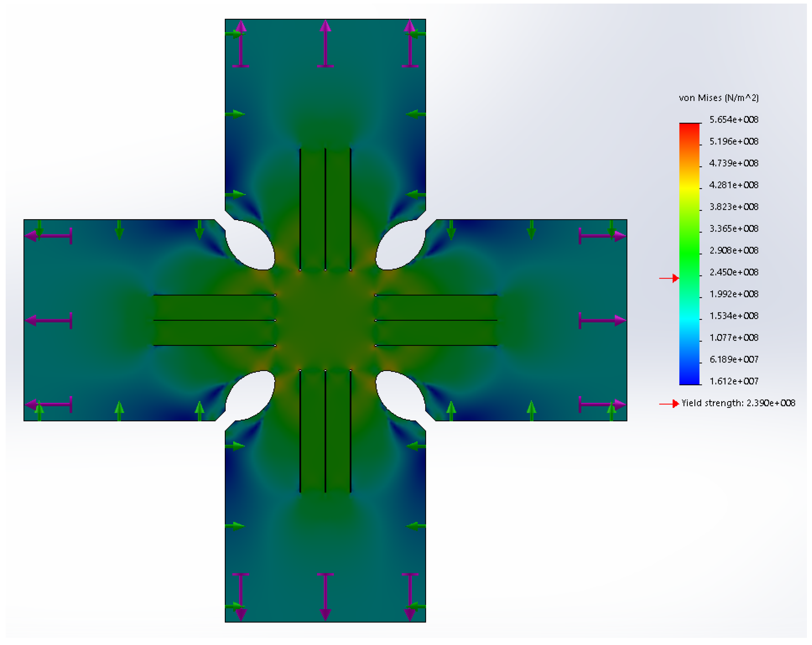This screenshot has height=645, width=812.
Task: Click the von Mises (N/m^2) legend title
Action: 718,98
